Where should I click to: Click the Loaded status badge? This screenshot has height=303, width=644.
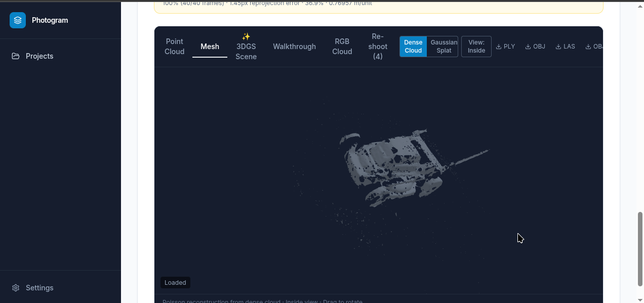pos(175,283)
